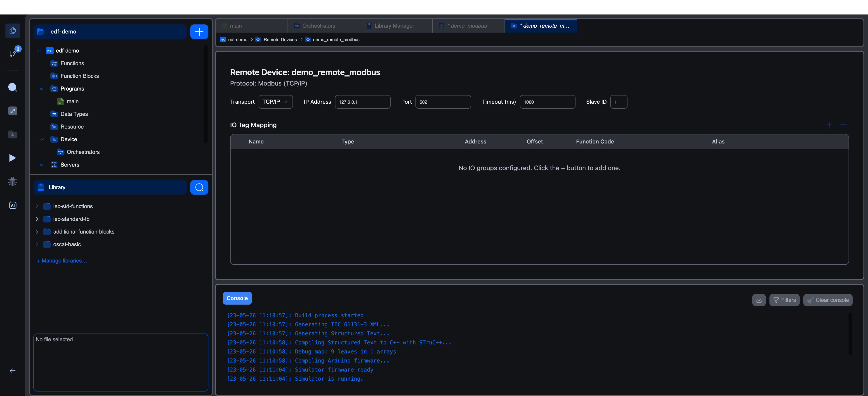Expand the additional-function-blocks library
The height and width of the screenshot is (396, 868).
[37, 232]
